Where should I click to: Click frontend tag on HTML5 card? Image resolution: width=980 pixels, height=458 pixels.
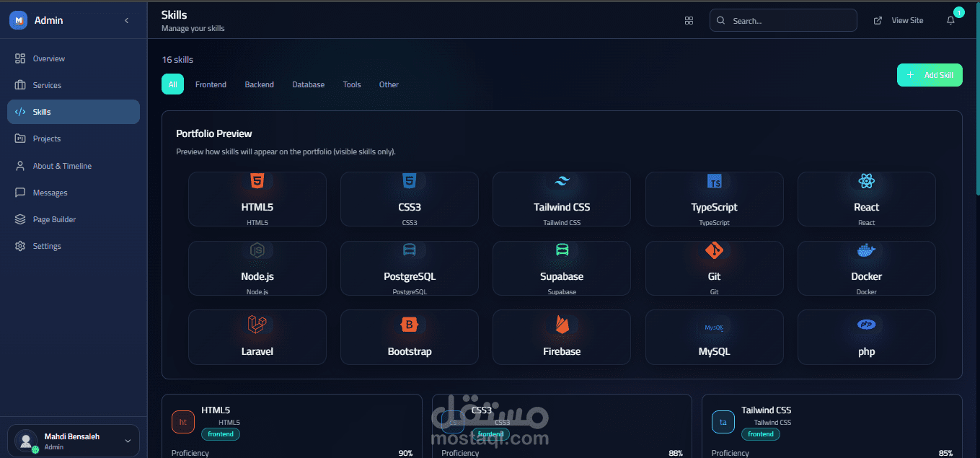[x=221, y=434]
